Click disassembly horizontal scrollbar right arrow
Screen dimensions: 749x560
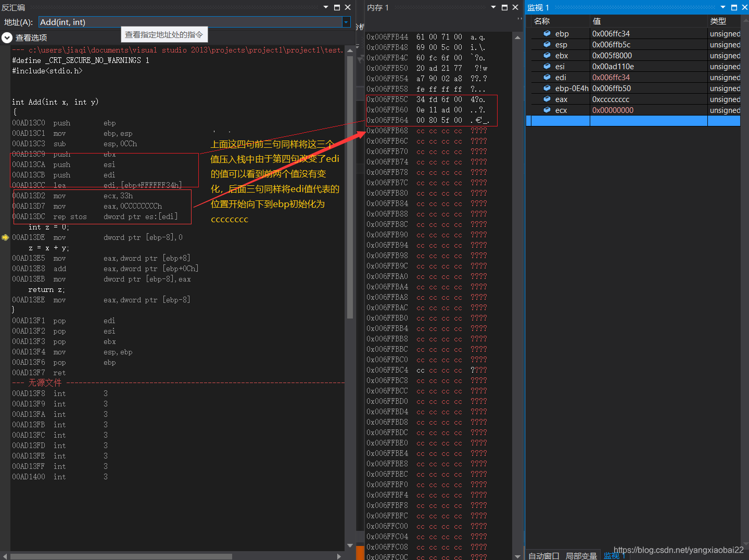339,556
